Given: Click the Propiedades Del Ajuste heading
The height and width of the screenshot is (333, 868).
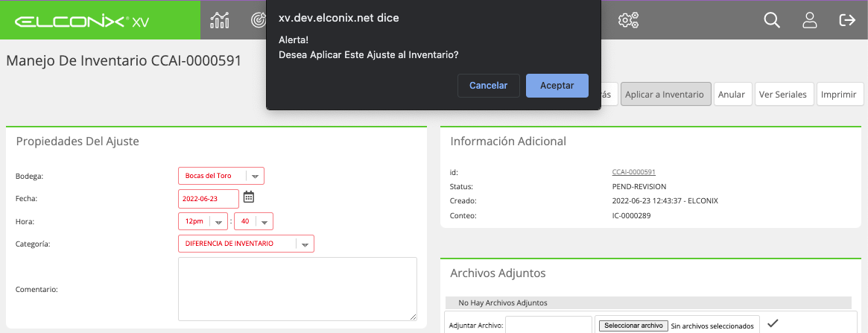Looking at the screenshot, I should pos(77,141).
